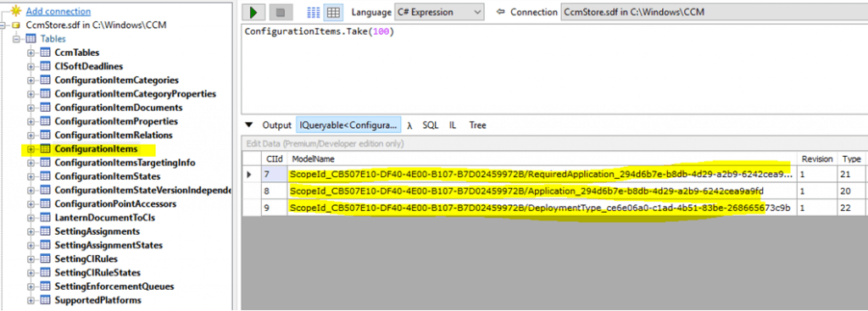Viewport: 868px width, 311px height.
Task: Select ConfigurationItemRelations table icon
Action: (x=46, y=135)
